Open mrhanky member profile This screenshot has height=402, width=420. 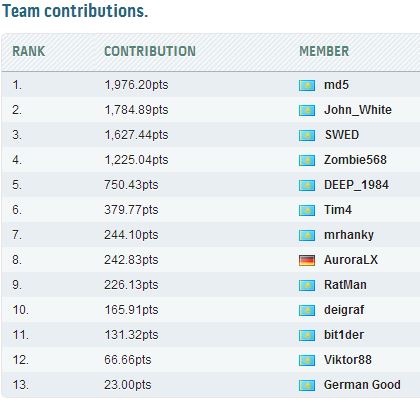point(349,235)
